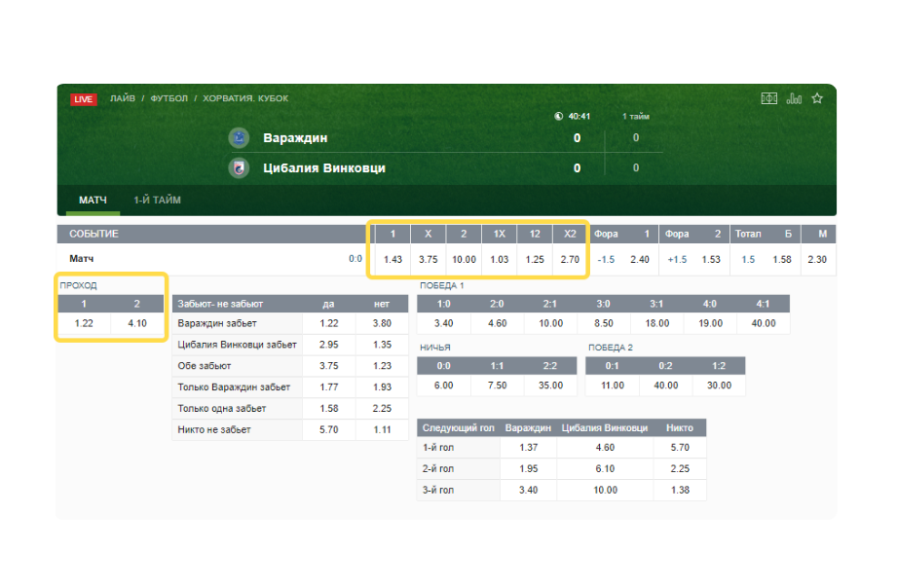Select Никто не забьет да 5.70
The height and width of the screenshot is (588, 897).
point(329,429)
